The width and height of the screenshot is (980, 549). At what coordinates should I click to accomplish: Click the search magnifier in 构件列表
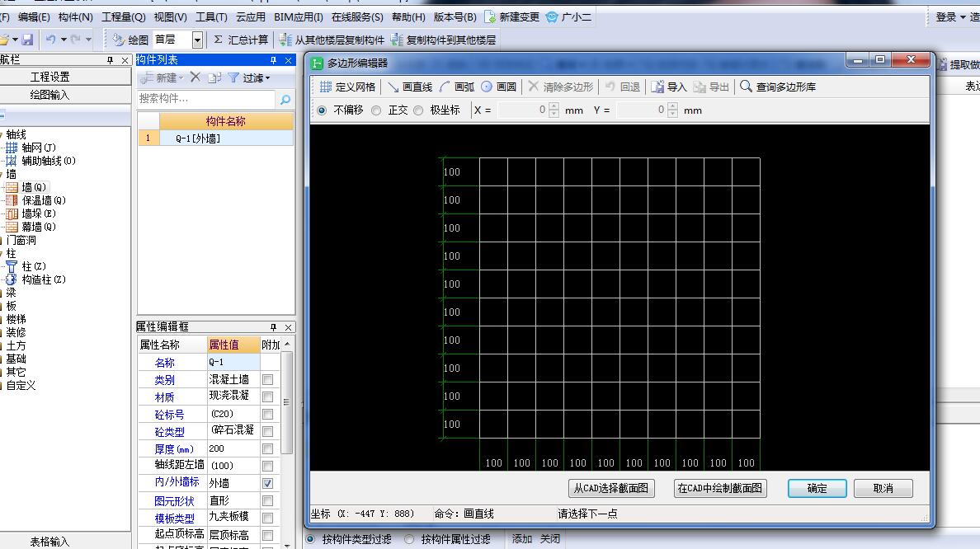coord(285,99)
